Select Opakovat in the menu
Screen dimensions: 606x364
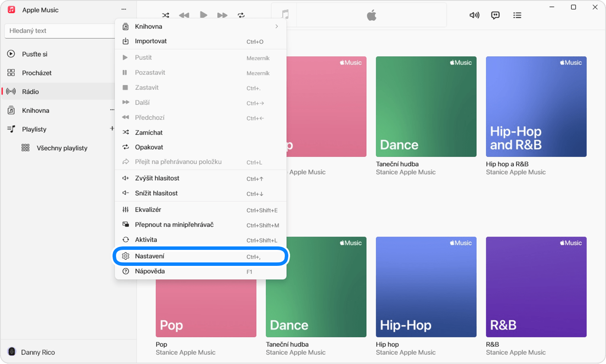coord(200,147)
